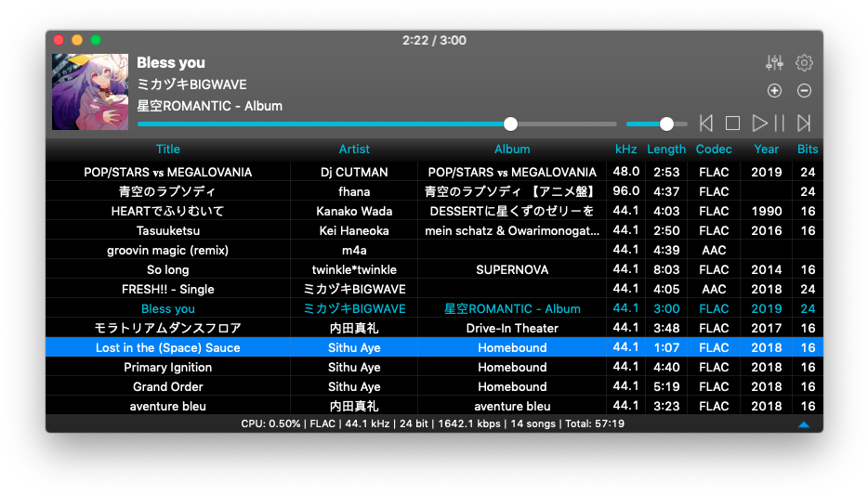This screenshot has height=495, width=868.
Task: Select groovin magic (remix) track
Action: pyautogui.click(x=167, y=250)
